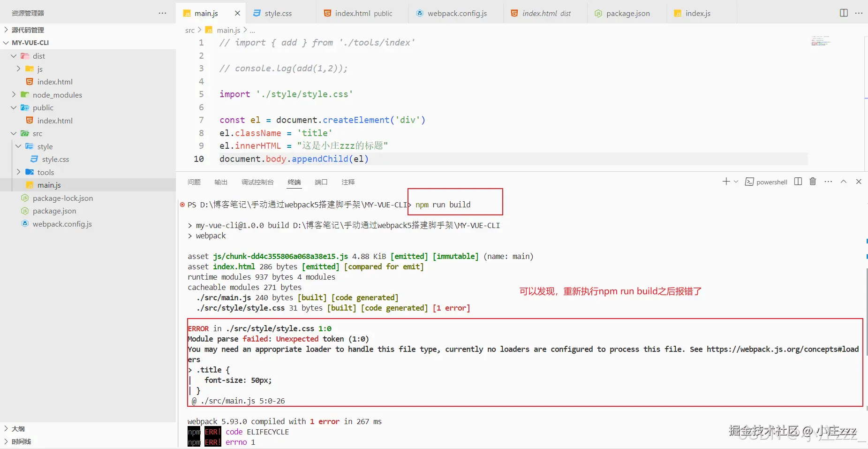Open package.json in the file tree
The height and width of the screenshot is (449, 868).
[x=54, y=211]
